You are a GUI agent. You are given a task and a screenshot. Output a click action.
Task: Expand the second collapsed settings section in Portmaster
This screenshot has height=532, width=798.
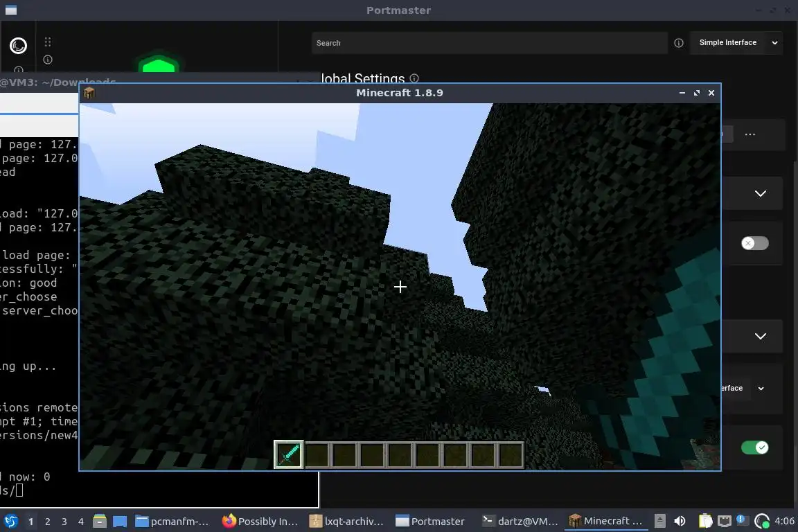[761, 336]
